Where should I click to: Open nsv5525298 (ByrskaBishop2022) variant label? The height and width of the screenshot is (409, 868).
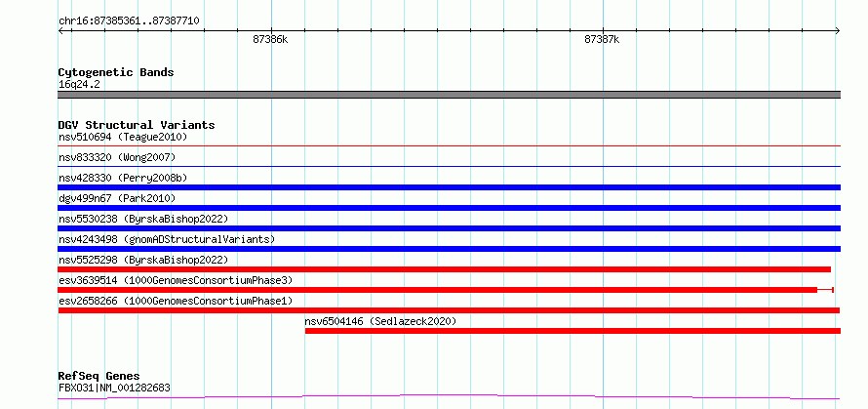[x=143, y=260]
